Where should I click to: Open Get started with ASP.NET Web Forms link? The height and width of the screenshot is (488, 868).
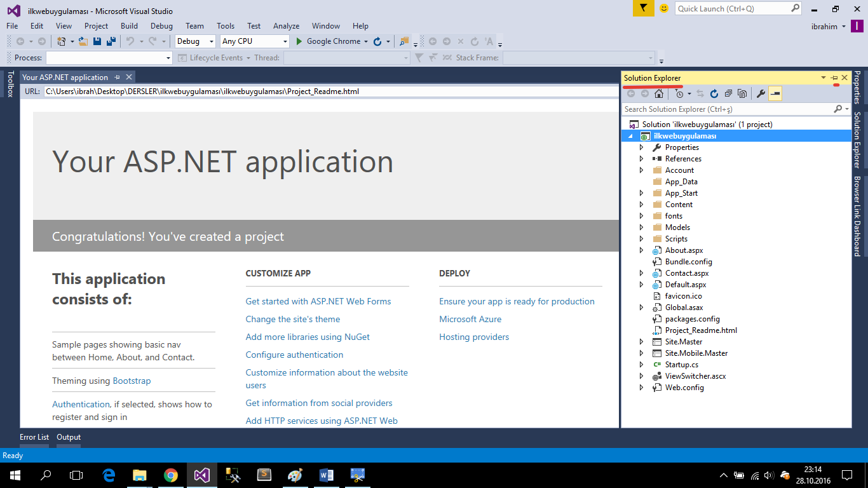318,301
